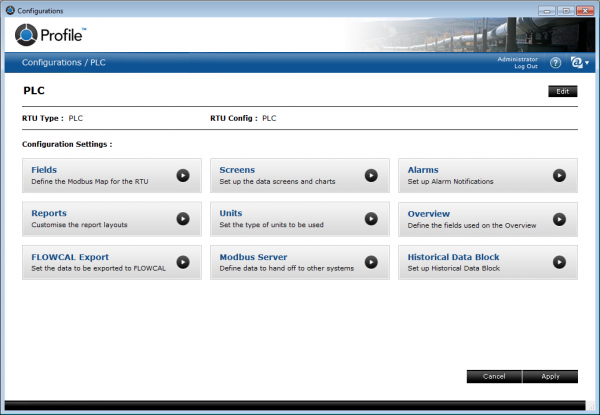Click the arrow icon on Overview card
This screenshot has height=415, width=600.
coord(559,220)
